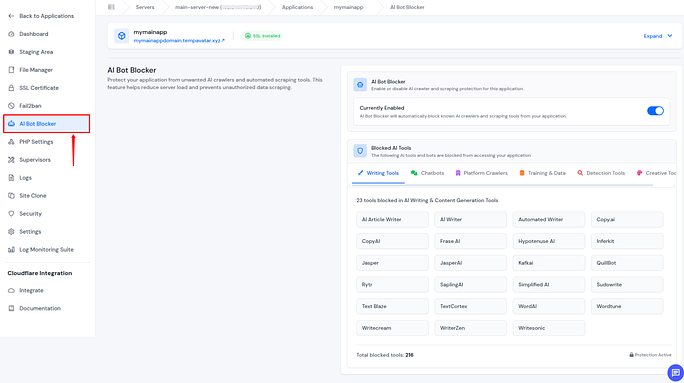Click the Security shield sidebar icon
Viewport: 684px width, 383px height.
11,213
